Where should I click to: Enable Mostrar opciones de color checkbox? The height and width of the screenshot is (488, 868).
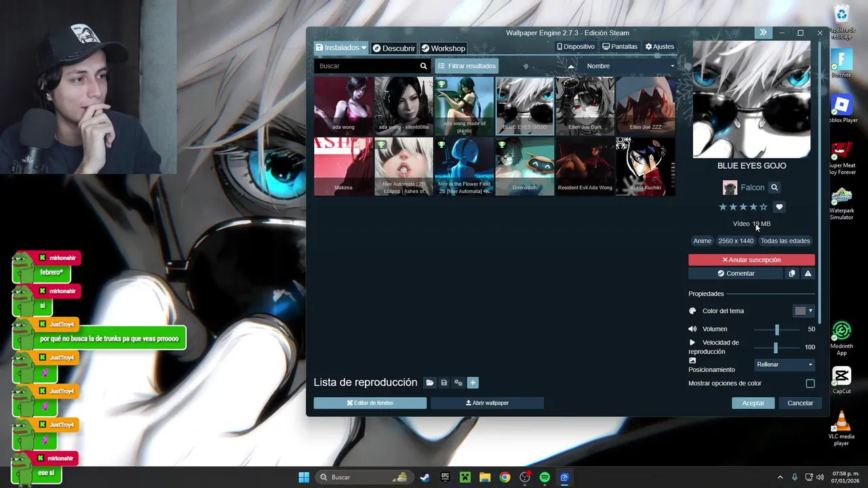tap(810, 383)
